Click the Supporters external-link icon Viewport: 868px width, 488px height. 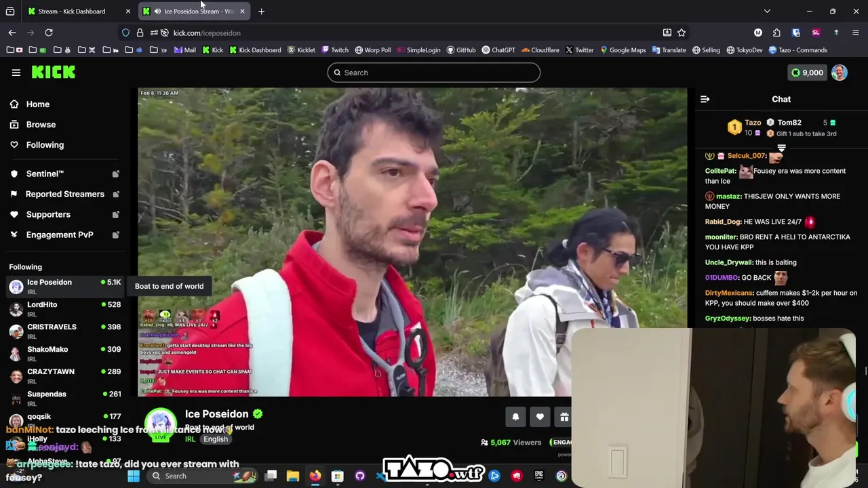pos(115,215)
